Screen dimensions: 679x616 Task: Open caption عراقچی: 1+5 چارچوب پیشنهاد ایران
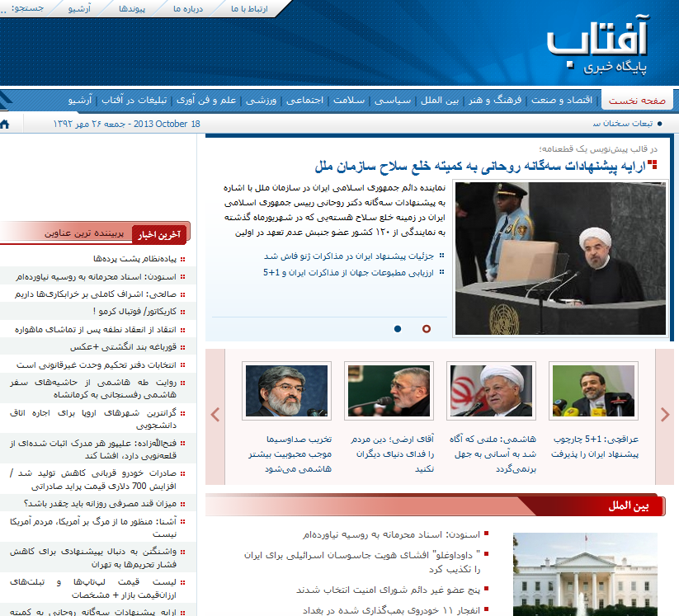pyautogui.click(x=595, y=446)
